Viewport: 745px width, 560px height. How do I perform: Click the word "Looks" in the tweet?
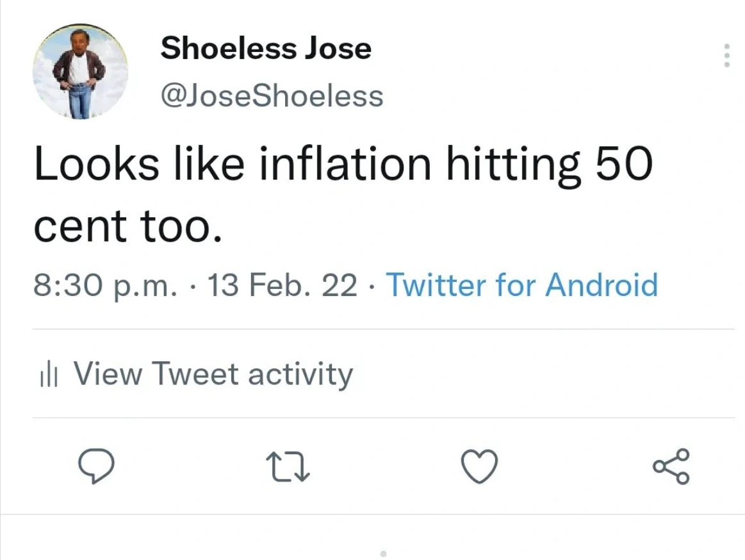[96, 164]
